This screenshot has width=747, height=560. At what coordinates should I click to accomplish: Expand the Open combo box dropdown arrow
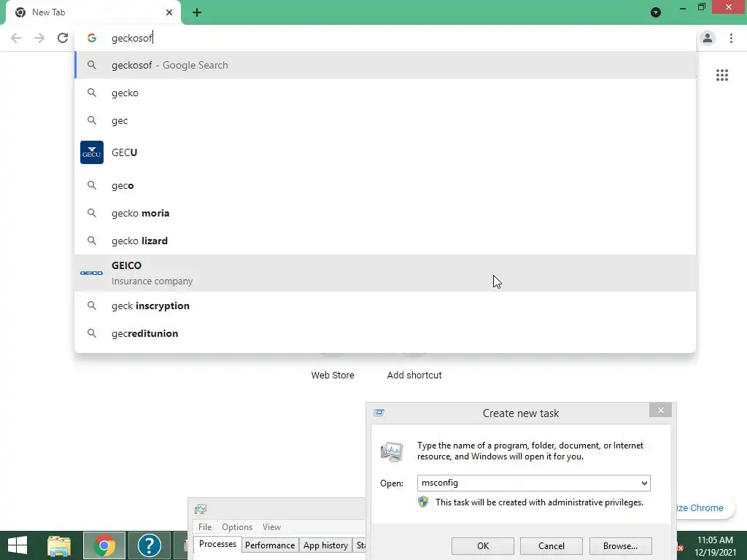[x=644, y=483]
